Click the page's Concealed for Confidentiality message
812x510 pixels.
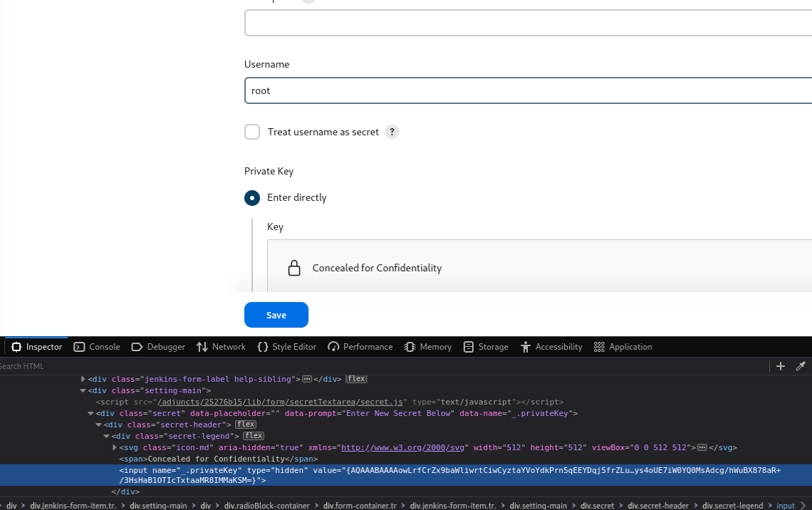(x=377, y=269)
